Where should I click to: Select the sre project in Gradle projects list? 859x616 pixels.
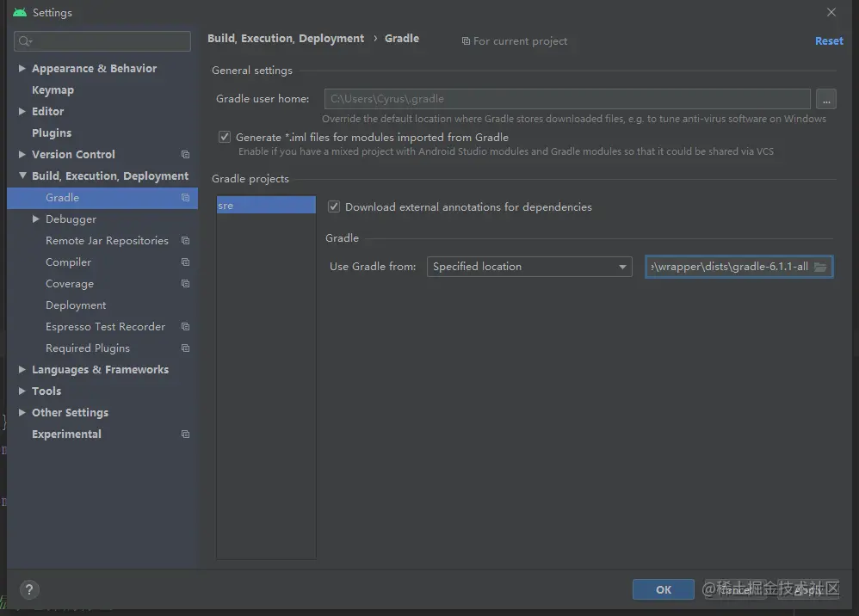266,206
